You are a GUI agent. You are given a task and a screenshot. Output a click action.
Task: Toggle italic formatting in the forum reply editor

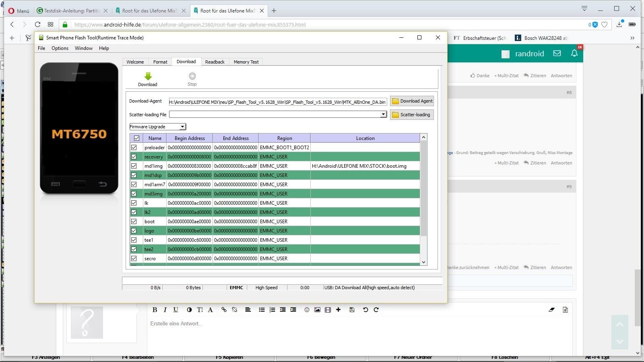tap(165, 310)
